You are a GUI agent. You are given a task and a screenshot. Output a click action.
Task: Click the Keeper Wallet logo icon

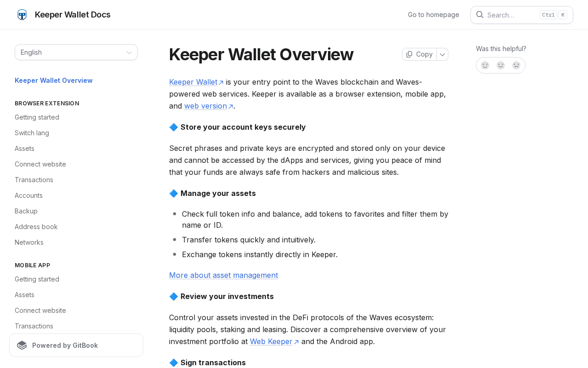pyautogui.click(x=22, y=15)
